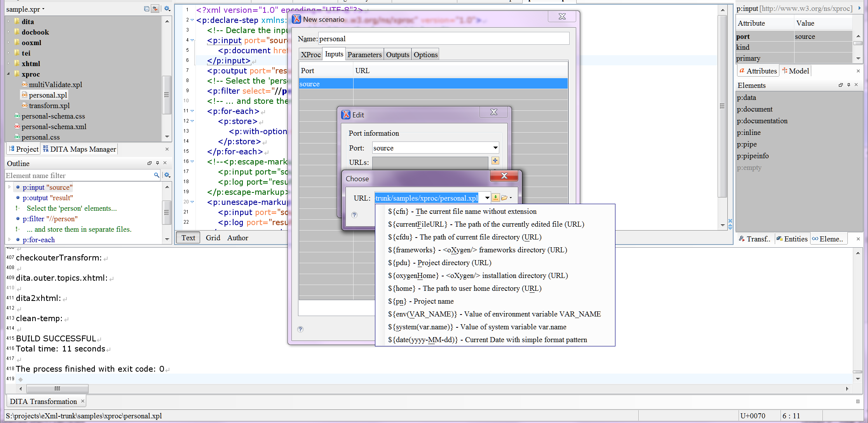Switch to the Entities tab
Image resolution: width=868 pixels, height=423 pixels.
pos(792,239)
